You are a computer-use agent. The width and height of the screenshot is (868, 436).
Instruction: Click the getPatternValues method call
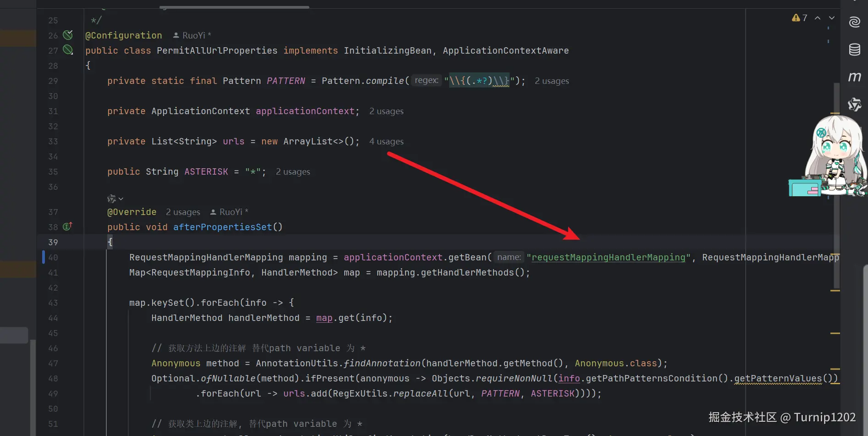pos(778,379)
